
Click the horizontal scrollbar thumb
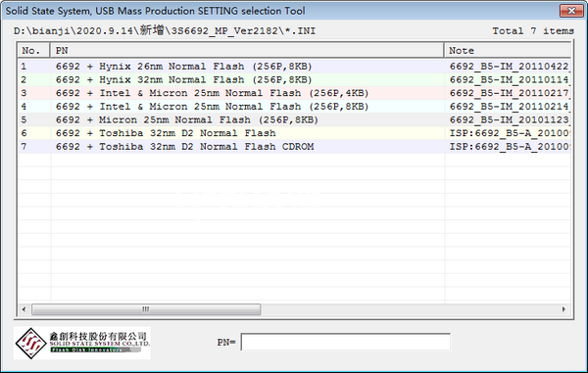146,309
